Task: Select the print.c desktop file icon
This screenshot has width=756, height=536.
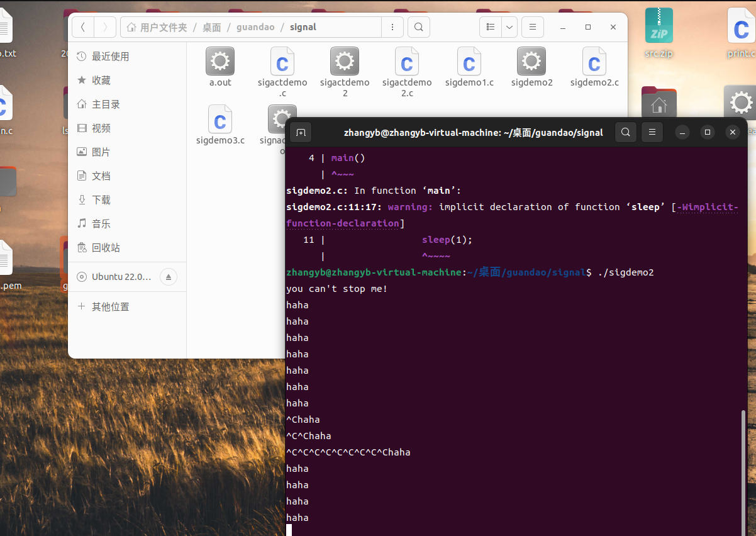Action: [742, 34]
